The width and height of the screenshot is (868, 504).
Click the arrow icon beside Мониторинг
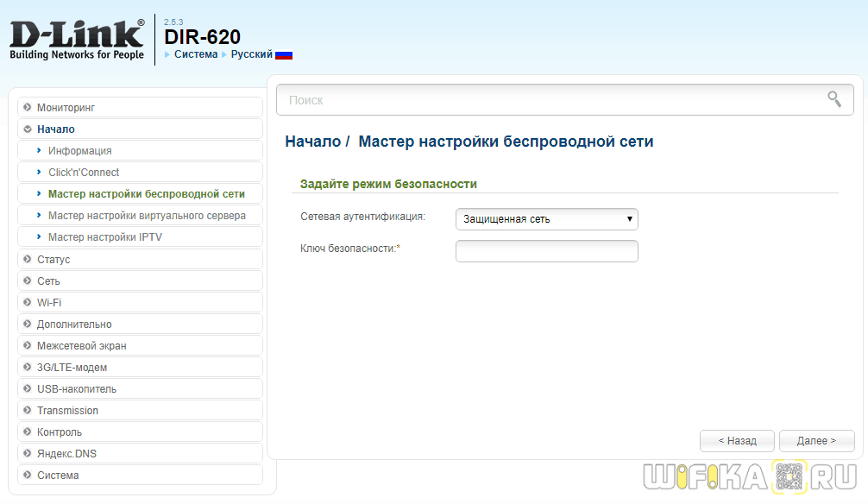click(28, 108)
